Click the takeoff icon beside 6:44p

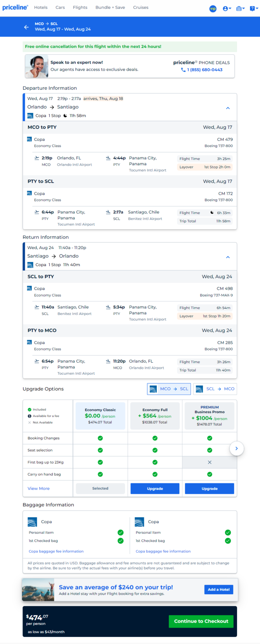click(x=37, y=212)
